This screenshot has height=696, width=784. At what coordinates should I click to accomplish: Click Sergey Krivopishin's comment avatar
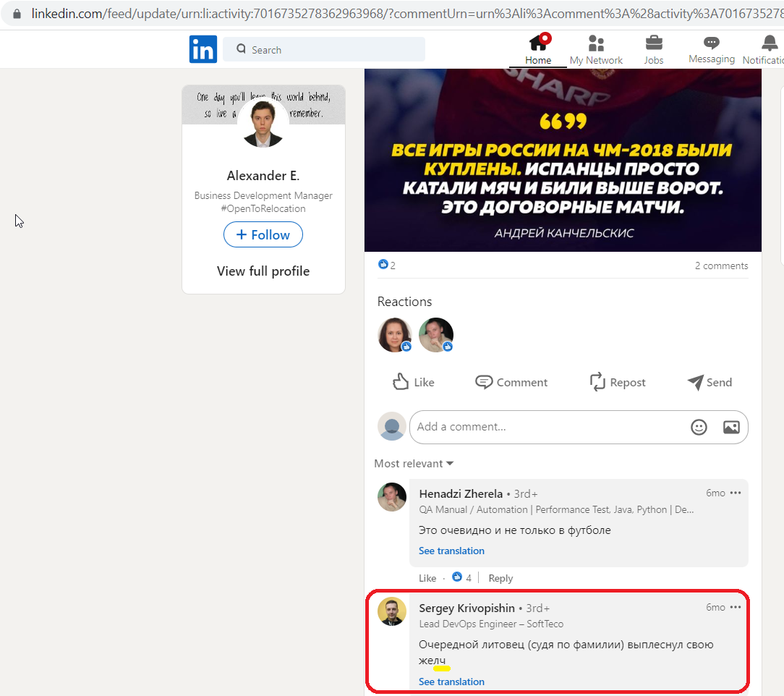[x=391, y=611]
